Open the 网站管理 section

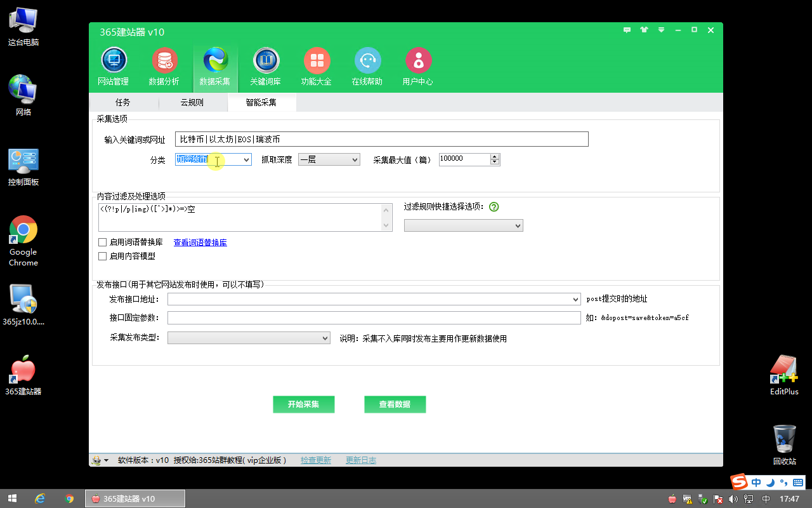point(114,67)
